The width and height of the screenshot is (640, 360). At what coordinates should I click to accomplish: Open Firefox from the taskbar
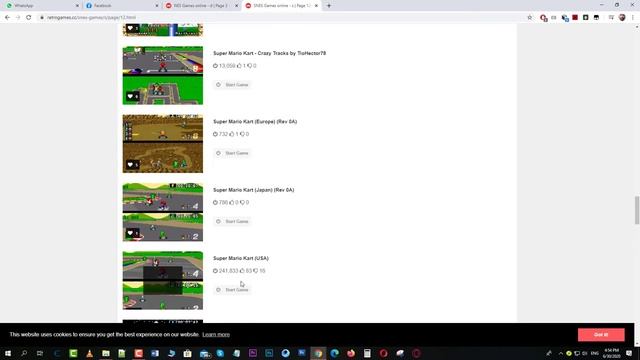(x=351, y=353)
